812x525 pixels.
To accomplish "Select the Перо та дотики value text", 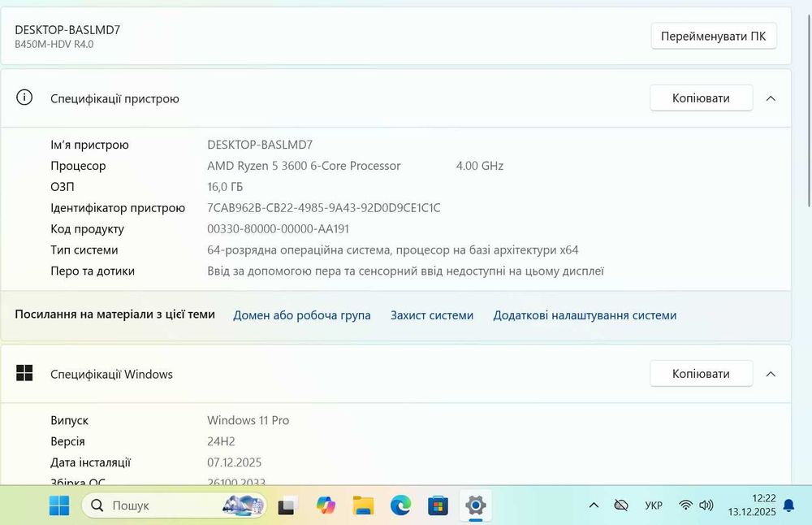I will coord(405,271).
